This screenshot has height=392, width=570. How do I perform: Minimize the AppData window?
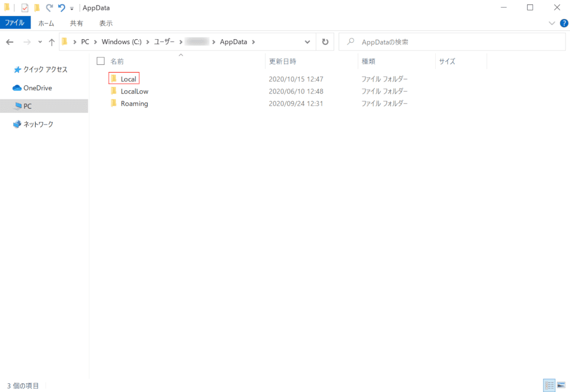point(503,8)
